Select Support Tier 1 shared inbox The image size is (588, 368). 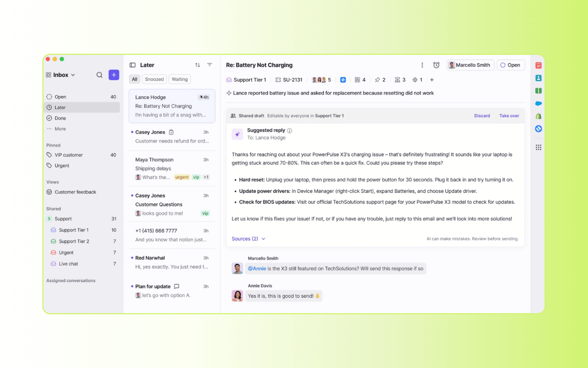[82, 230]
